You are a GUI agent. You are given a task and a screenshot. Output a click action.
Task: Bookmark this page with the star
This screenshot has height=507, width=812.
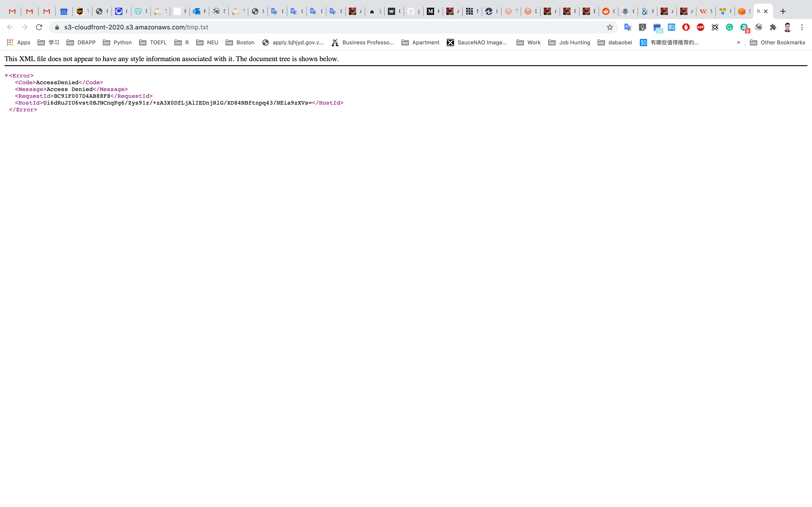pos(610,27)
